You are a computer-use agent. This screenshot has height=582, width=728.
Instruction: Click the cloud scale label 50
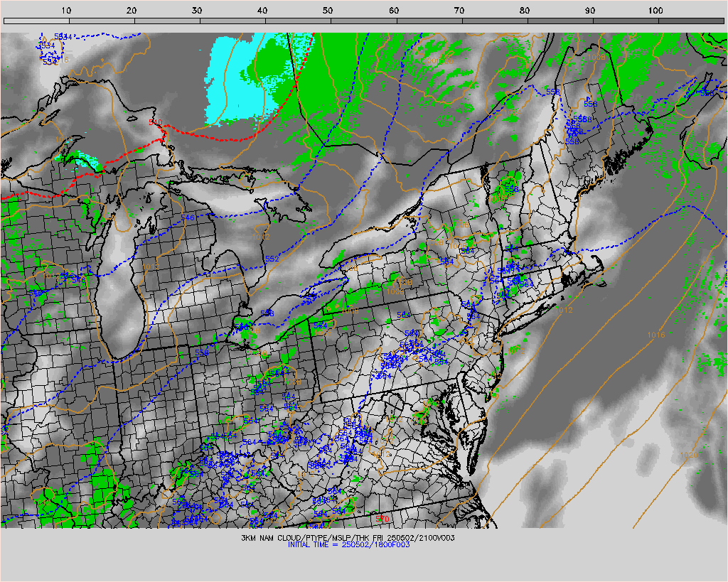(x=328, y=10)
